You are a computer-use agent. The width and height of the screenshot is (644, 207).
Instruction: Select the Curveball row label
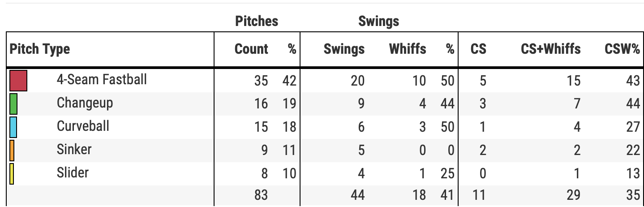point(83,126)
